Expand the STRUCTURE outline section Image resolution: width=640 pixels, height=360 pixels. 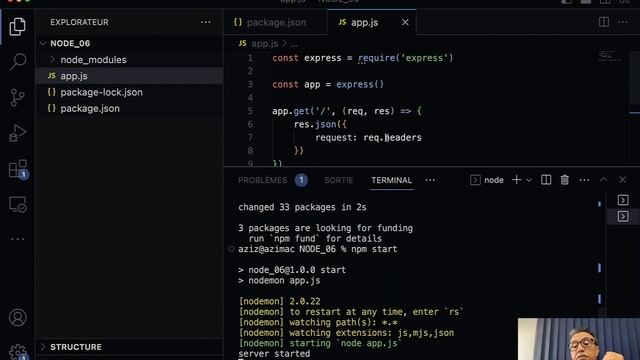pyautogui.click(x=130, y=347)
